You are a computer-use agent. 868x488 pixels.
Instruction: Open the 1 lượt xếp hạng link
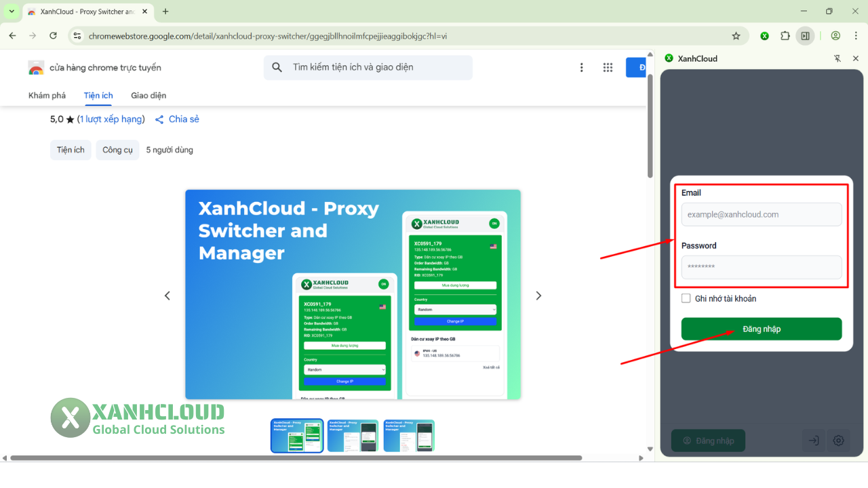[111, 119]
